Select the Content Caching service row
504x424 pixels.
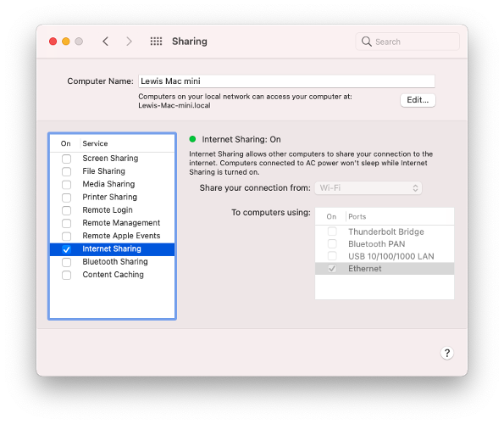(x=112, y=275)
